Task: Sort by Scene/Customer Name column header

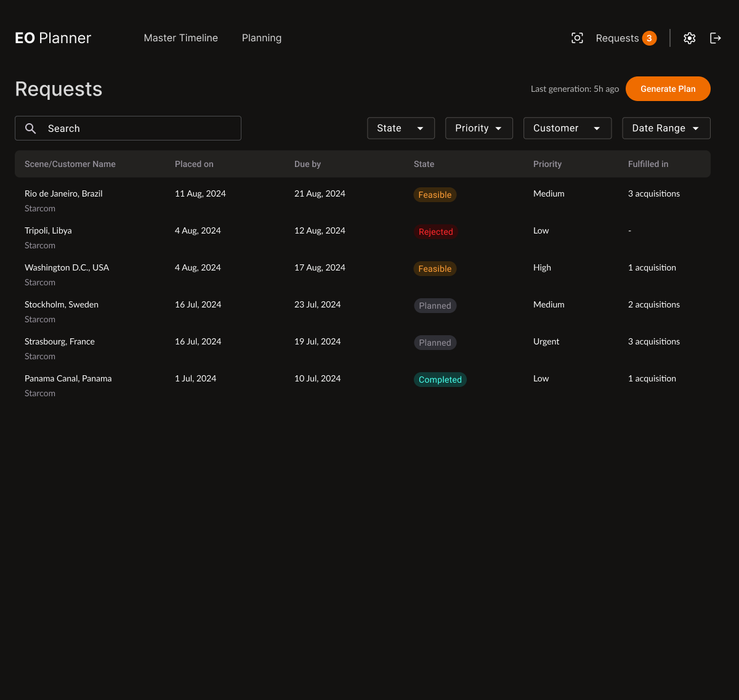Action: (x=70, y=164)
